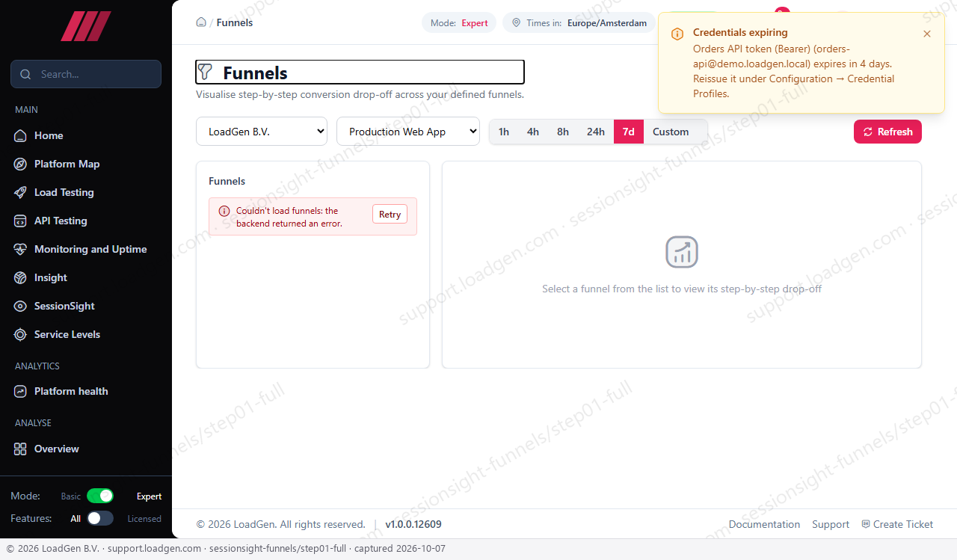Choose Custom time range

point(671,132)
